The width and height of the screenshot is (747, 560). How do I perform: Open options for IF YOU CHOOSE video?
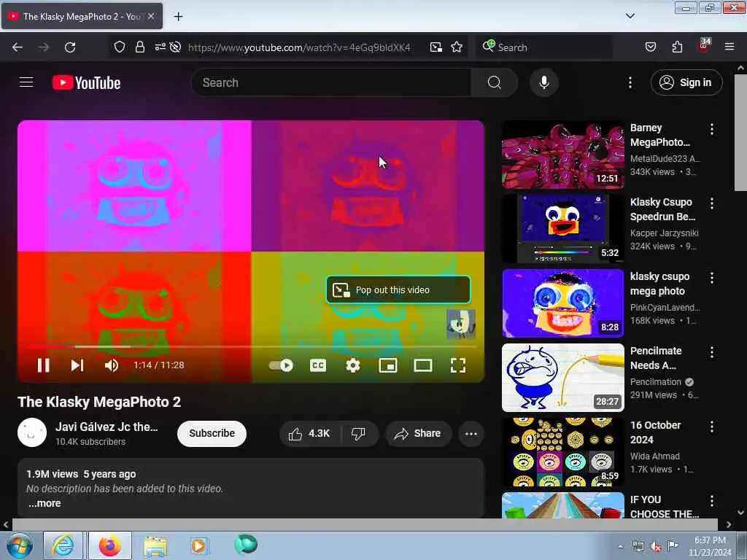coord(712,501)
